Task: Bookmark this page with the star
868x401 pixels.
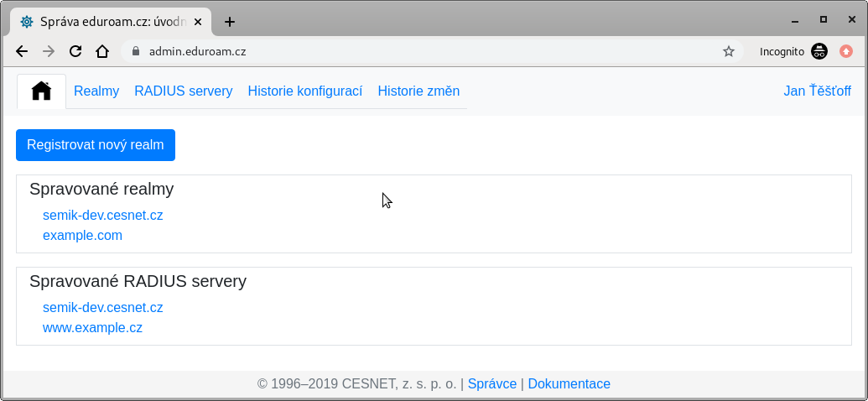Action: (x=729, y=51)
